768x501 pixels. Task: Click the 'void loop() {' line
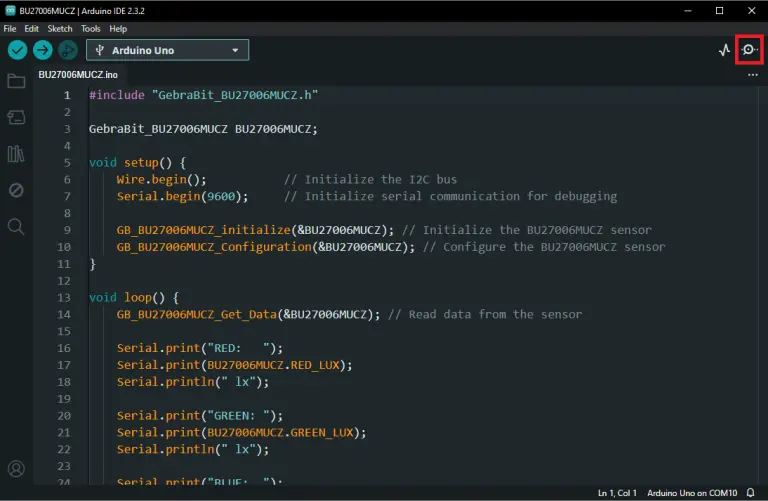coord(134,297)
